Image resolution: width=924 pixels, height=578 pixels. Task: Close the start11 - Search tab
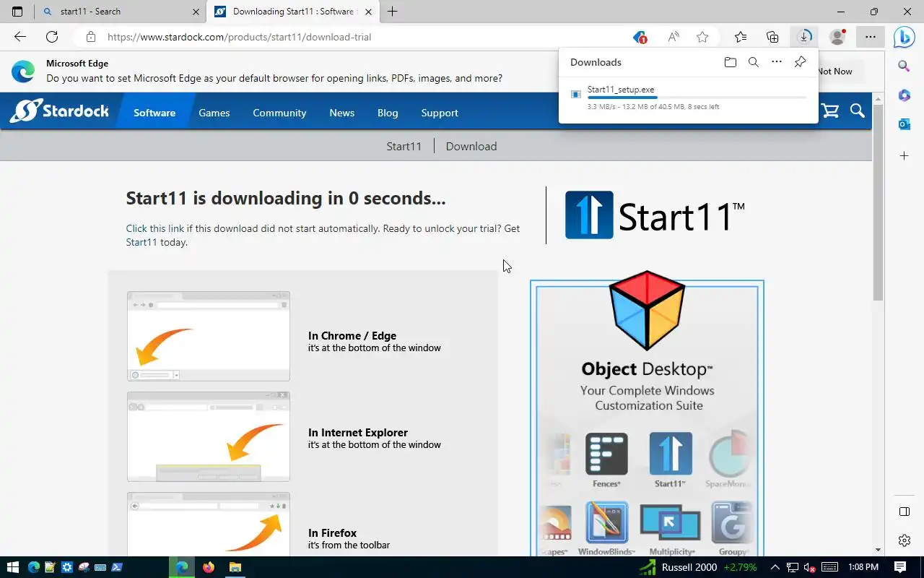(196, 12)
